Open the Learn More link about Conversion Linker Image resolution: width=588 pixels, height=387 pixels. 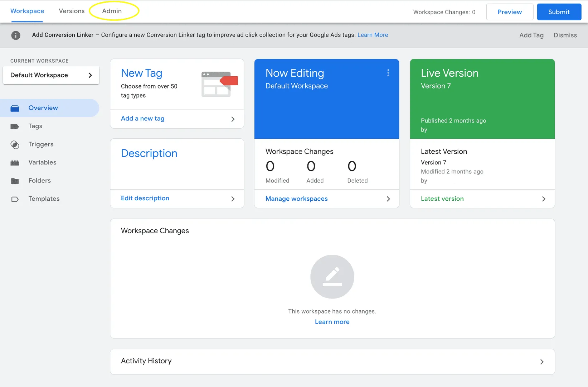click(x=373, y=35)
